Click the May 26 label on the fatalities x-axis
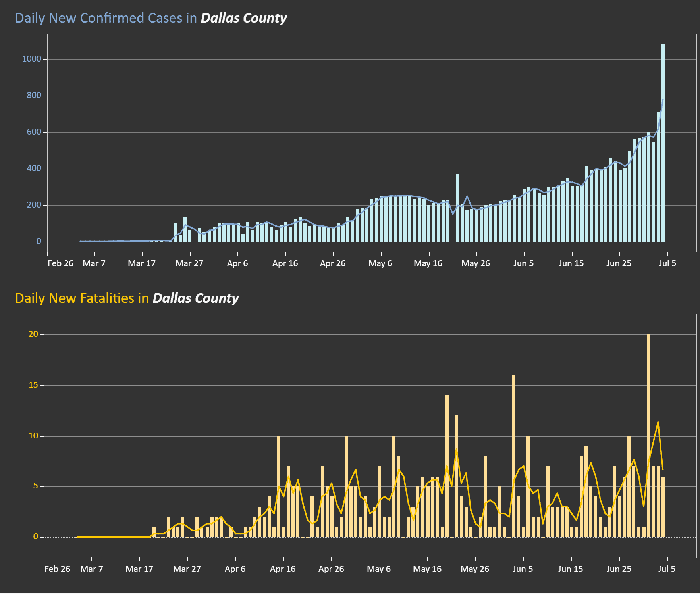 click(475, 569)
